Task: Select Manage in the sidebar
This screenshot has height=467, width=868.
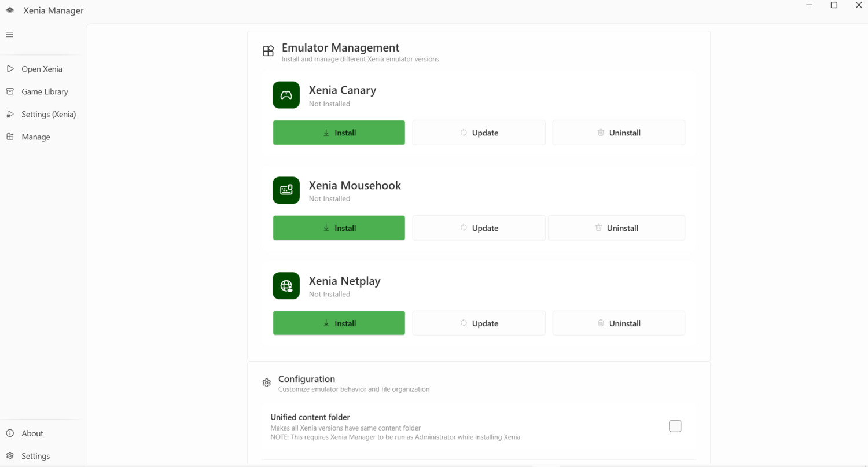Action: coord(36,137)
